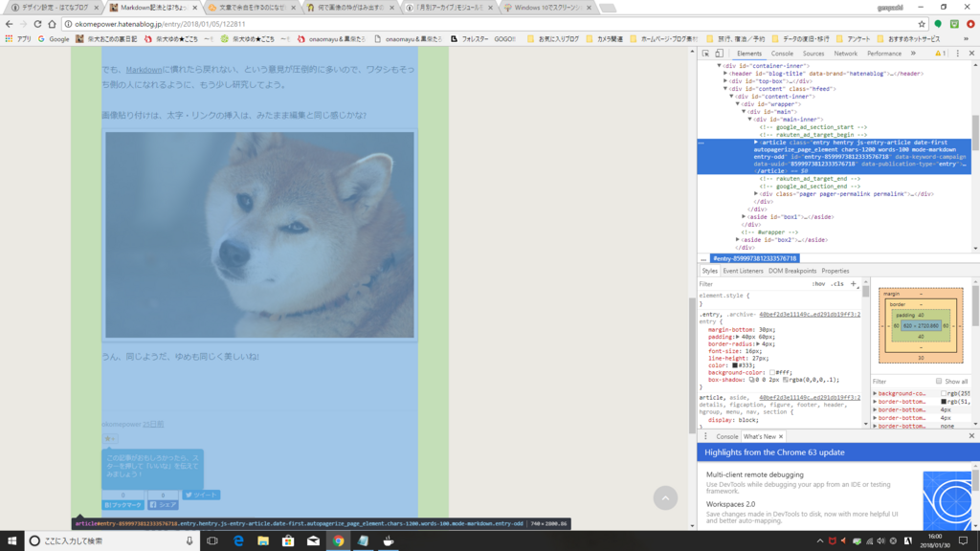Go back with browser back arrow
The width and height of the screenshot is (980, 551).
point(9,24)
